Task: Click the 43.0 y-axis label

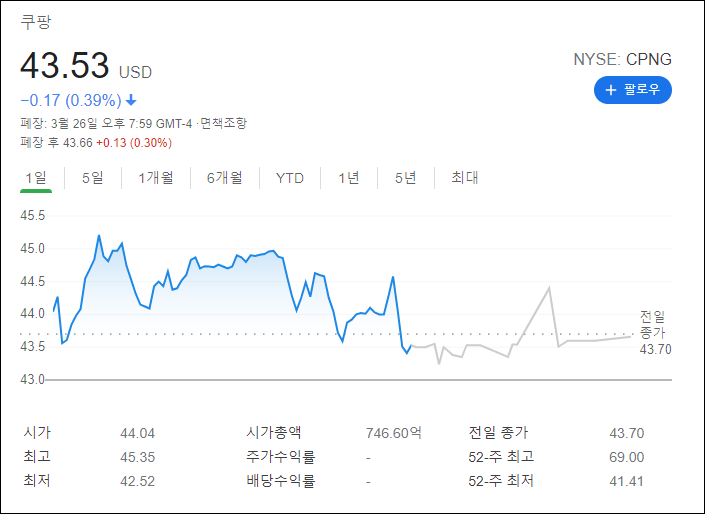Action: [x=32, y=380]
